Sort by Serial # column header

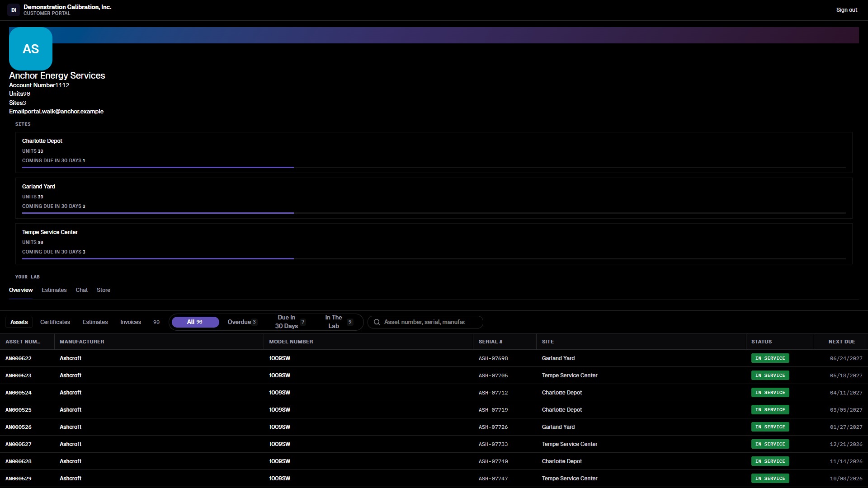pos(505,342)
